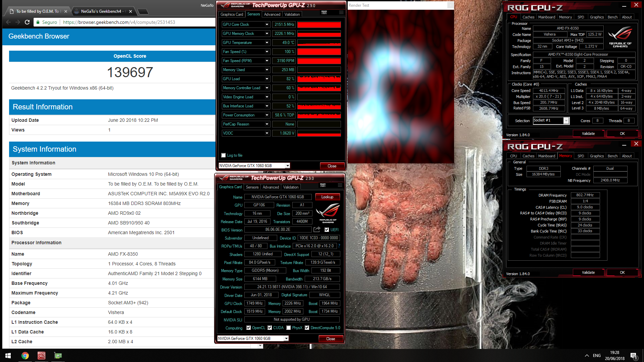Click the secure padlock icon in the address bar
Viewport: 644px width, 362px height.
coord(39,22)
